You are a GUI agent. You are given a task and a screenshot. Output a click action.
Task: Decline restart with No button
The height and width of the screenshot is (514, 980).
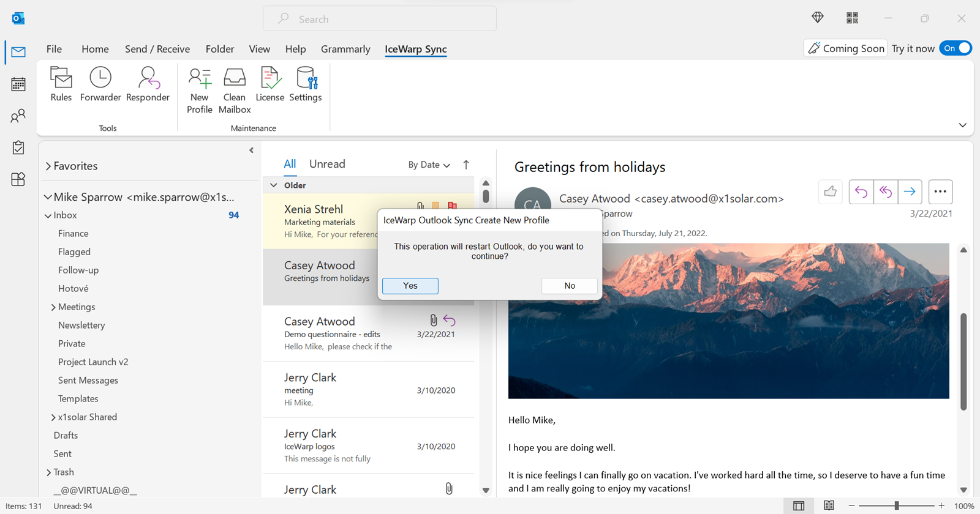570,286
